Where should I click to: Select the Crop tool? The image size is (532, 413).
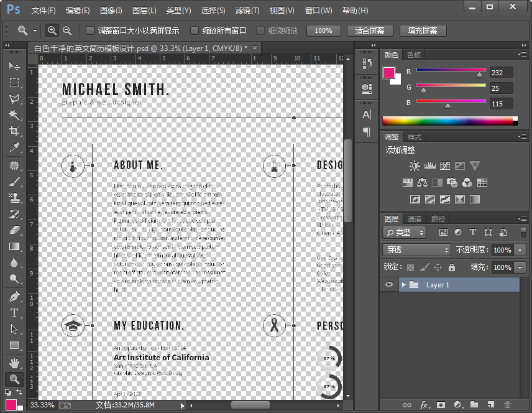14,131
